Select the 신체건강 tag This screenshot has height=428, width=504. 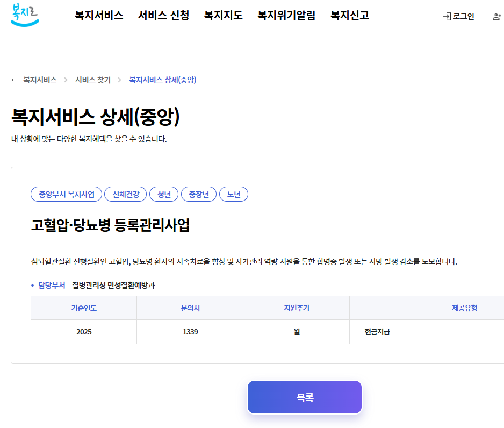[126, 194]
